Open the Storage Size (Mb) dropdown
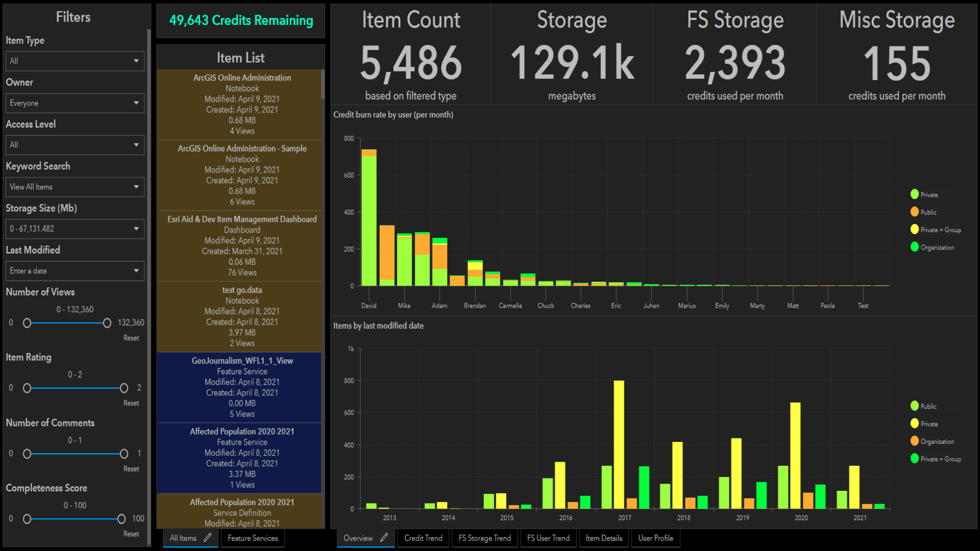Viewport: 980px width, 551px height. [x=75, y=229]
